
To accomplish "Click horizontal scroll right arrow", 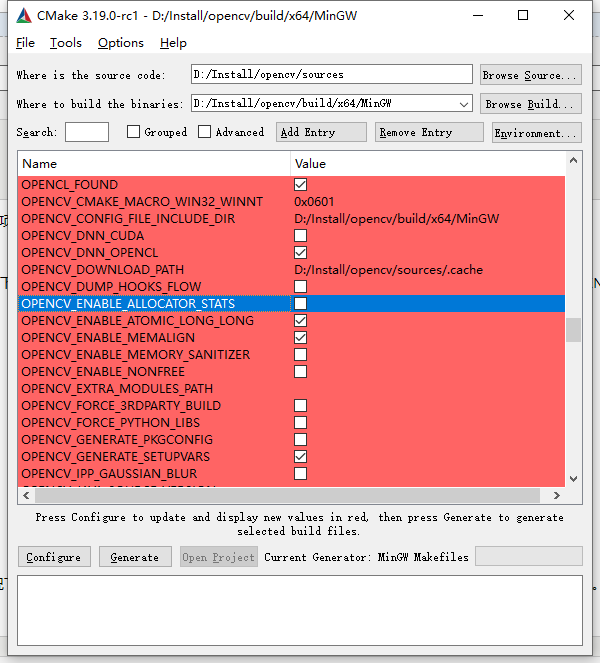I will [x=557, y=495].
